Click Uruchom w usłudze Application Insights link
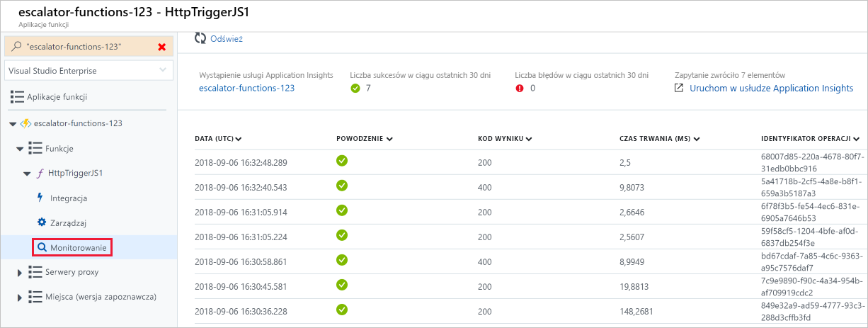Screen dimensions: 868x328 point(772,89)
